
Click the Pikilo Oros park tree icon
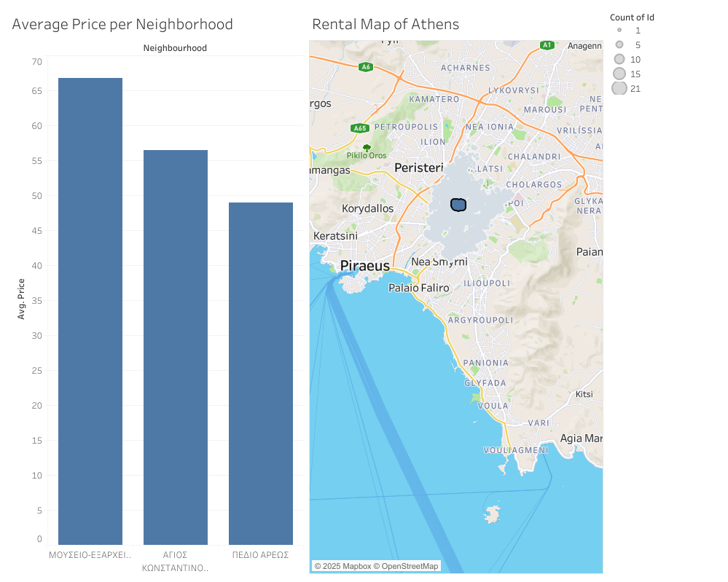coord(367,148)
